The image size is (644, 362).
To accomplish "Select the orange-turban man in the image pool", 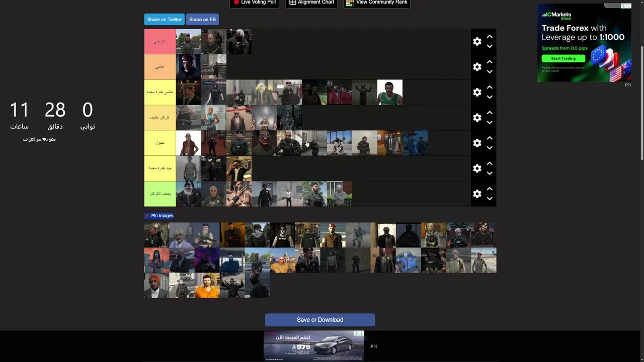I will click(156, 286).
